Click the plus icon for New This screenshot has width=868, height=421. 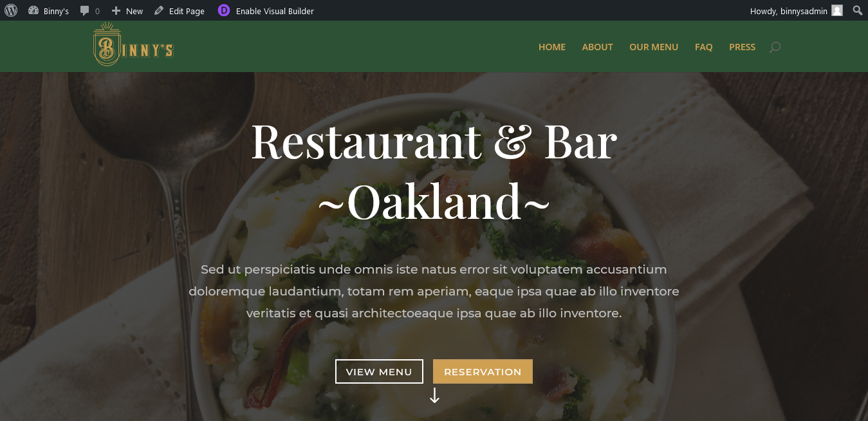point(116,11)
